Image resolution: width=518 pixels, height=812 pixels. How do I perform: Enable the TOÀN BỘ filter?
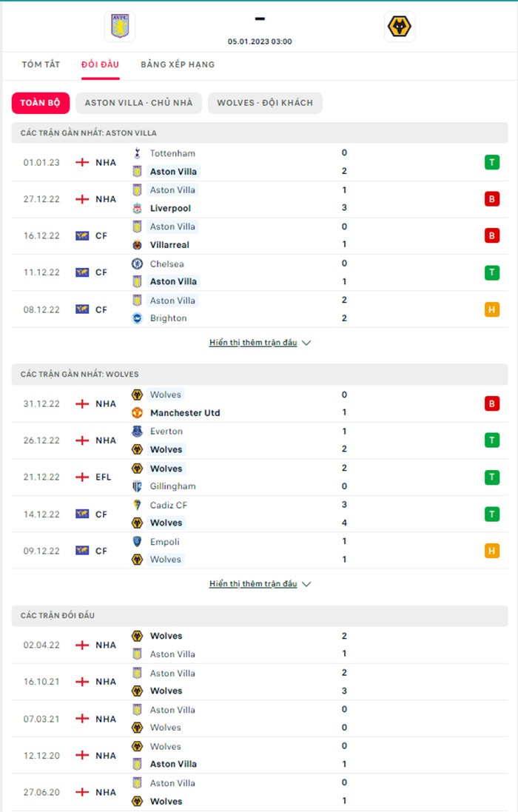[x=39, y=103]
